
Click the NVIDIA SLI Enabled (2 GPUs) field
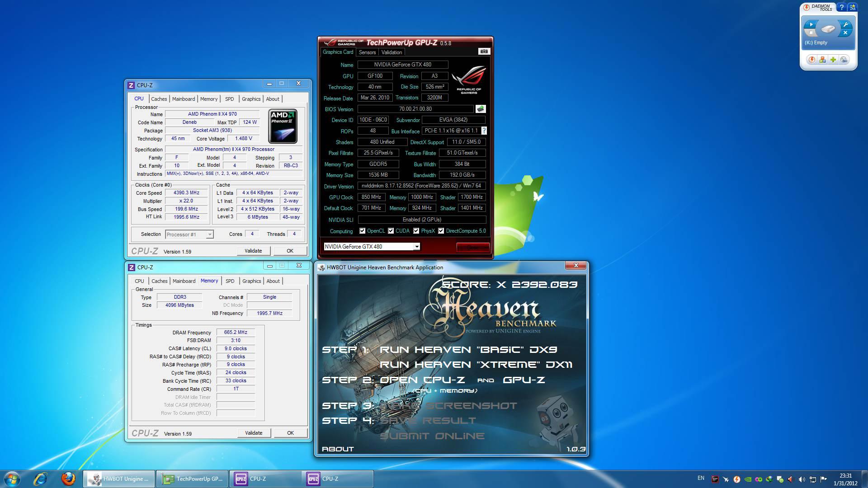pyautogui.click(x=422, y=220)
